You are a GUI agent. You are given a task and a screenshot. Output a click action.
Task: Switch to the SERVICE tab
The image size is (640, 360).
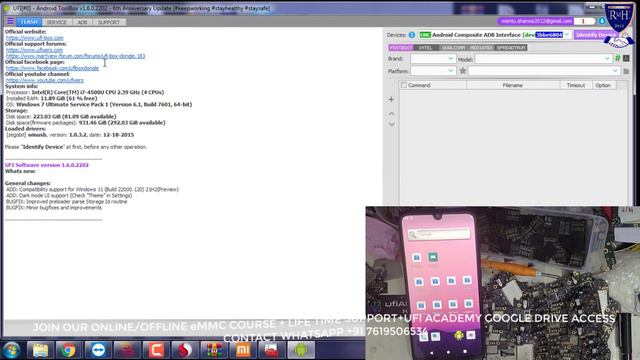tap(56, 22)
